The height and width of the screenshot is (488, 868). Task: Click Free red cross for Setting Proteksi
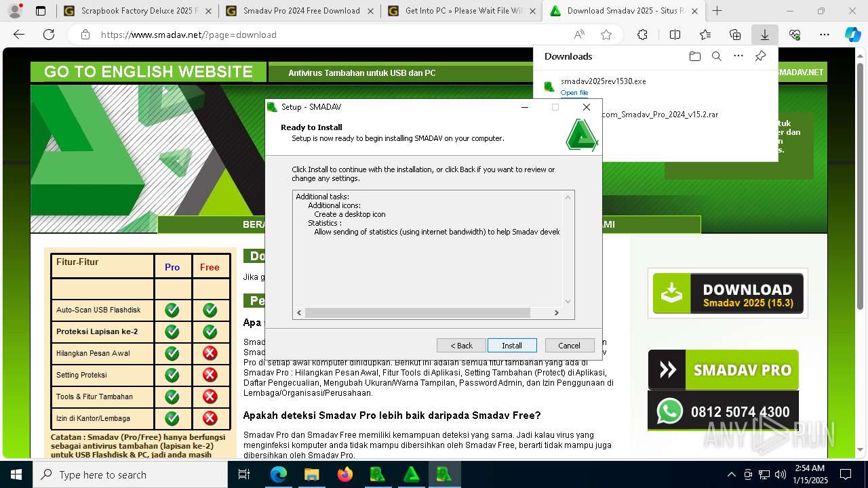tap(210, 375)
